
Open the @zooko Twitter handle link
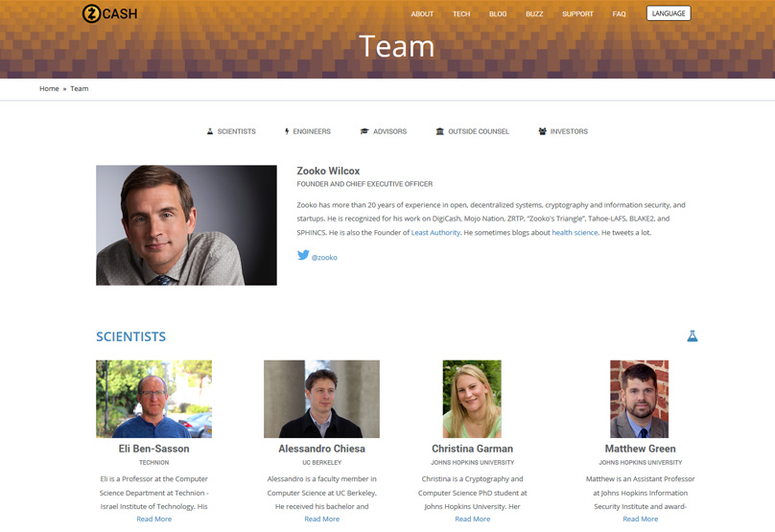[324, 257]
